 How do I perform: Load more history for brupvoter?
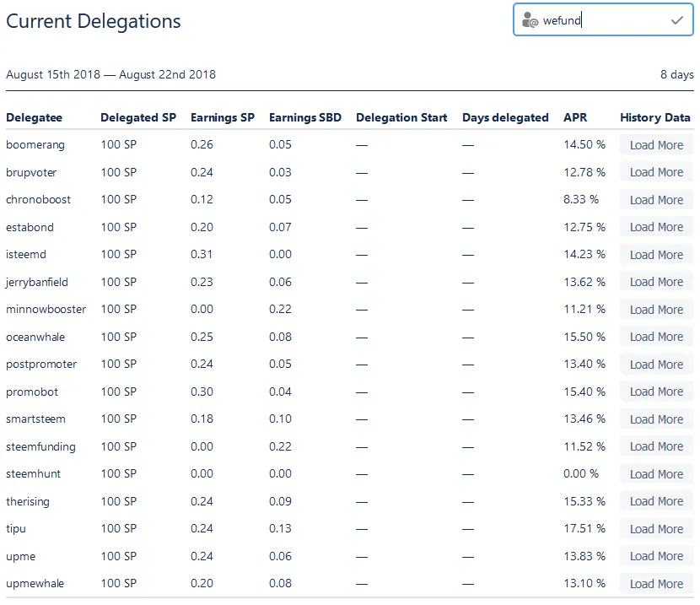click(656, 172)
